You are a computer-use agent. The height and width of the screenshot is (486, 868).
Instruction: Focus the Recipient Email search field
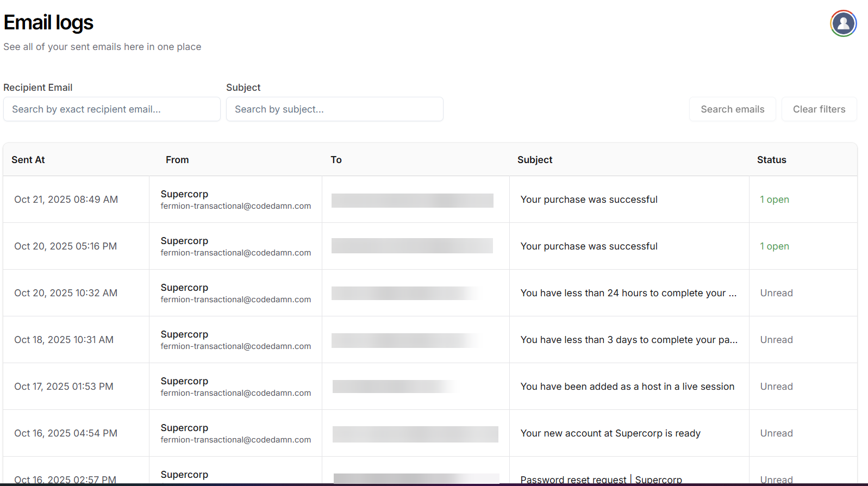point(112,109)
